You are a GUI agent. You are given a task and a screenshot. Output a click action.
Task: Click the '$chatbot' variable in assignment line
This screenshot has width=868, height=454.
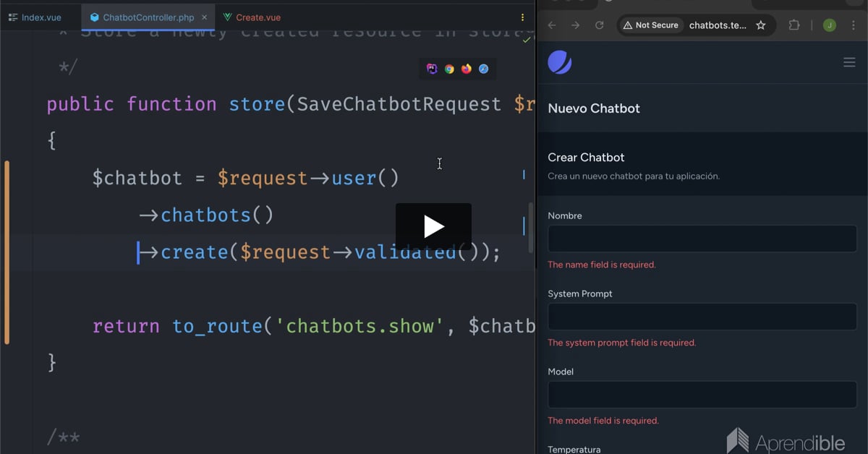coord(137,178)
